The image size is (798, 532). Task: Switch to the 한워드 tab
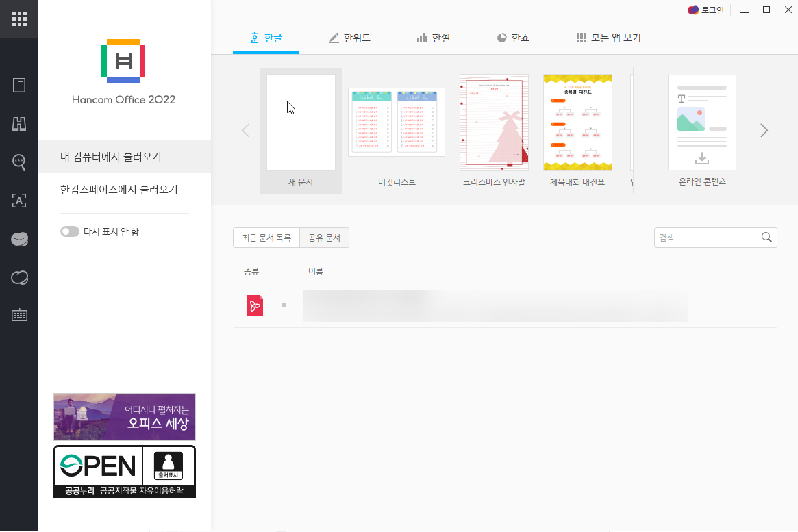coord(351,38)
